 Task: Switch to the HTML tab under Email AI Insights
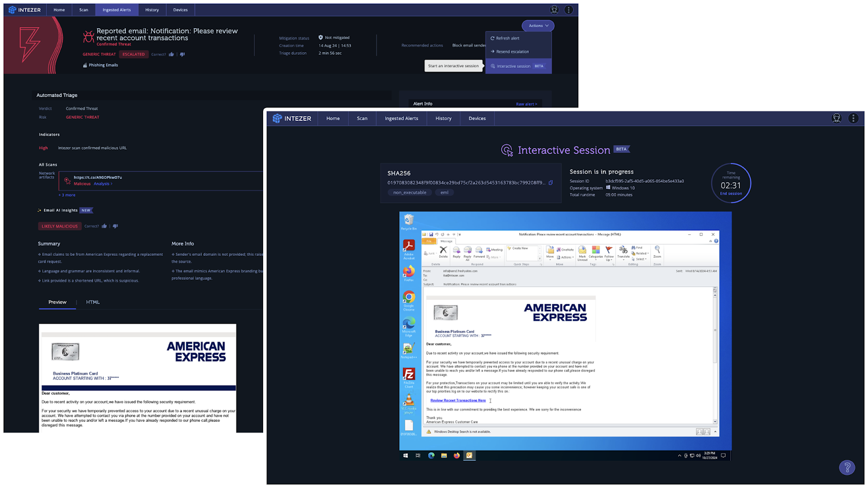tap(93, 302)
